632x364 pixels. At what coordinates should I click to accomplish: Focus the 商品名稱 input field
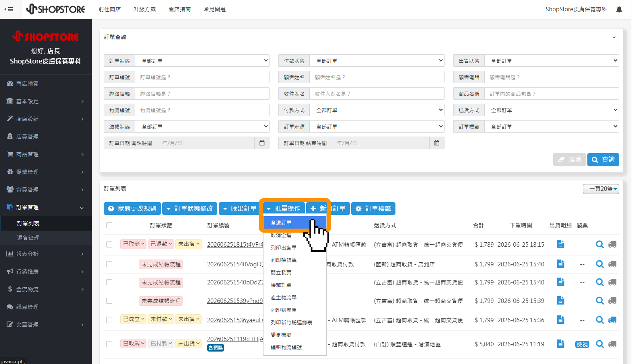click(552, 94)
